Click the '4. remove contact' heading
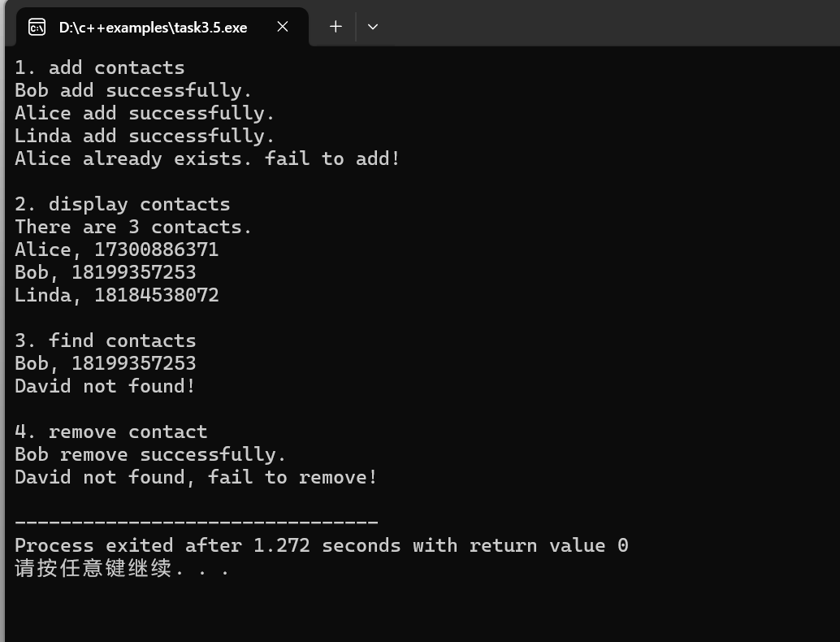 (111, 432)
